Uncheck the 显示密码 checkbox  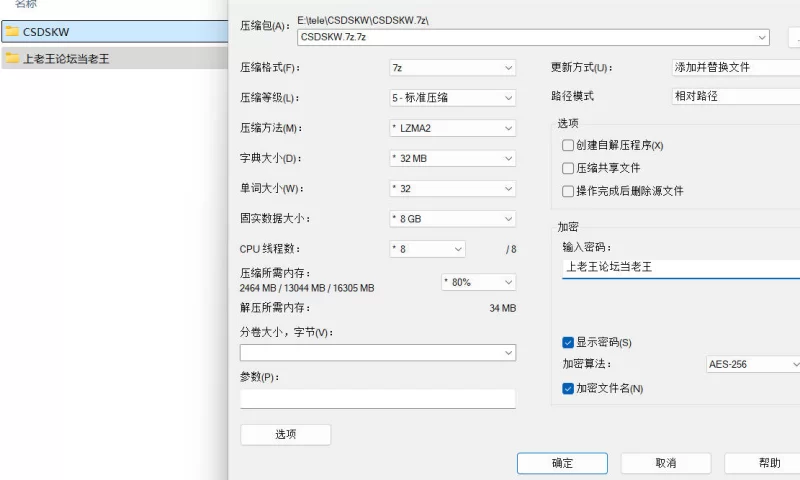coord(568,343)
